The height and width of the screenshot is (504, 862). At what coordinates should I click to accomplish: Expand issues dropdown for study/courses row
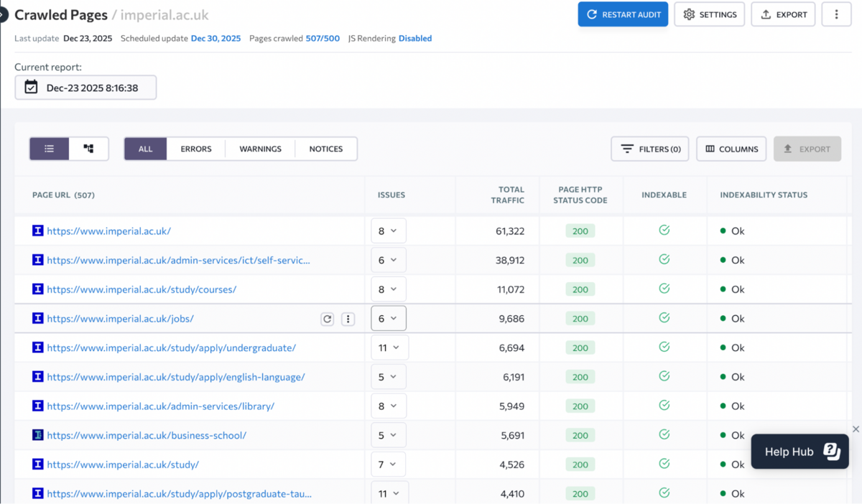coord(389,289)
